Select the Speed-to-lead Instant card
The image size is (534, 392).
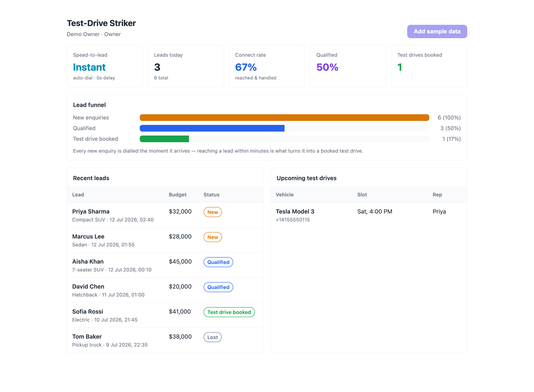coord(105,66)
